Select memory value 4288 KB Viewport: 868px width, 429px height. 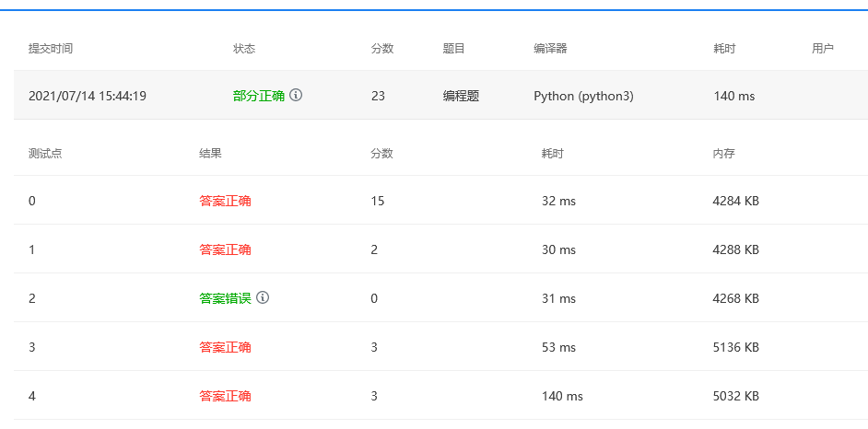[735, 249]
